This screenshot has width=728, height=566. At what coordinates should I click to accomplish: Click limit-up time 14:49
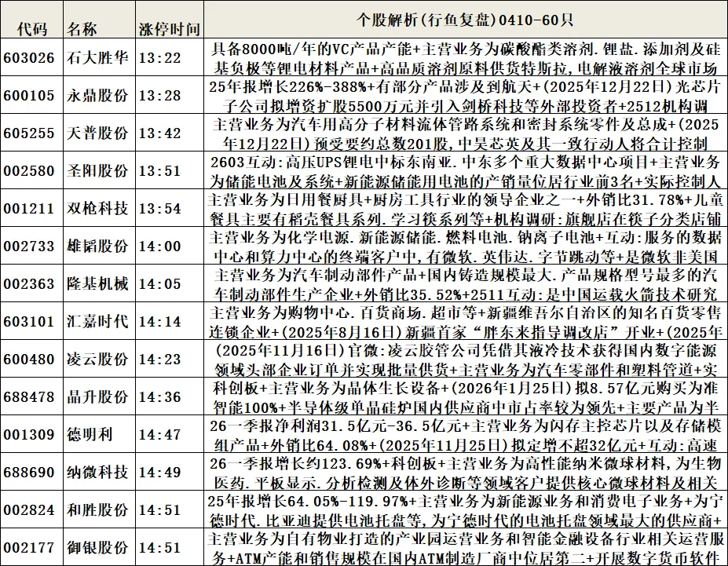coord(159,473)
